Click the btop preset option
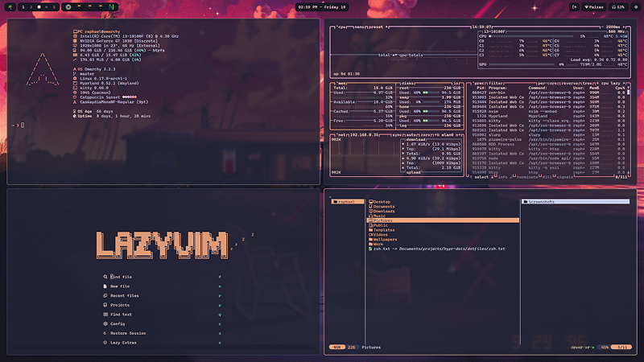 coord(377,27)
